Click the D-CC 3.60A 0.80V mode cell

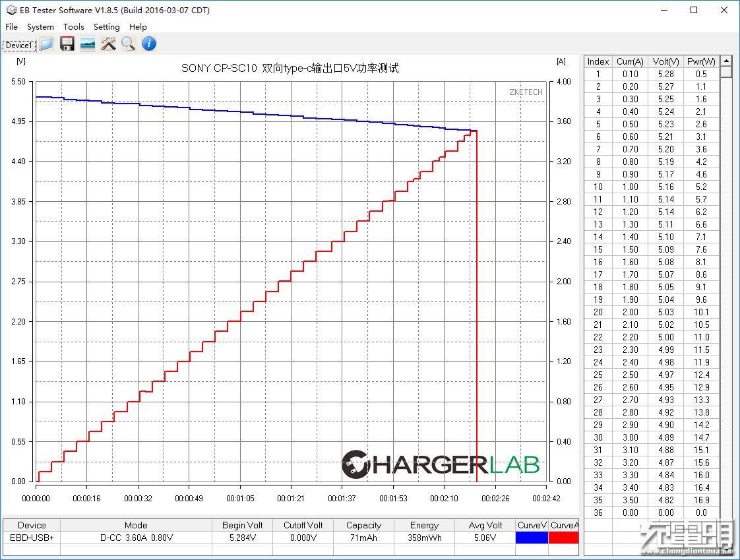click(136, 538)
